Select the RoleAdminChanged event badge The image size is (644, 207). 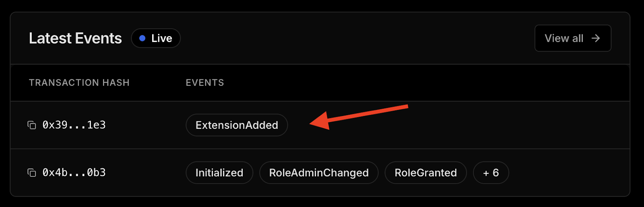click(319, 173)
